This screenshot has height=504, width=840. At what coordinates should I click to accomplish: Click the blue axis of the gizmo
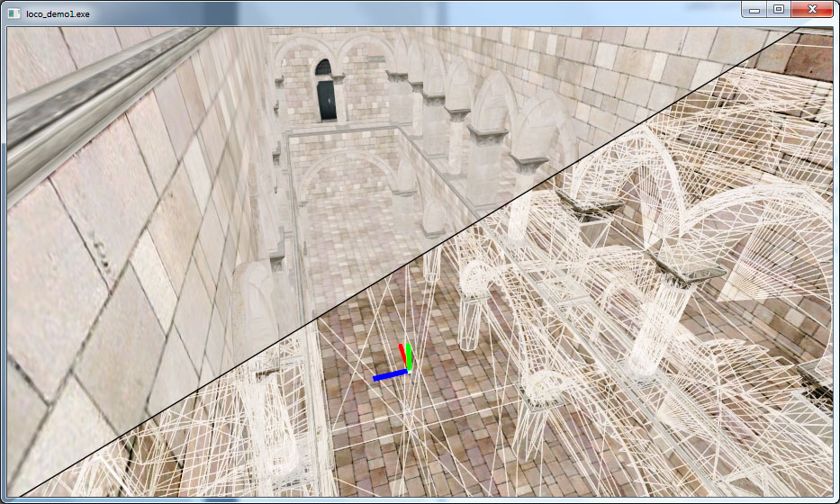coord(391,375)
